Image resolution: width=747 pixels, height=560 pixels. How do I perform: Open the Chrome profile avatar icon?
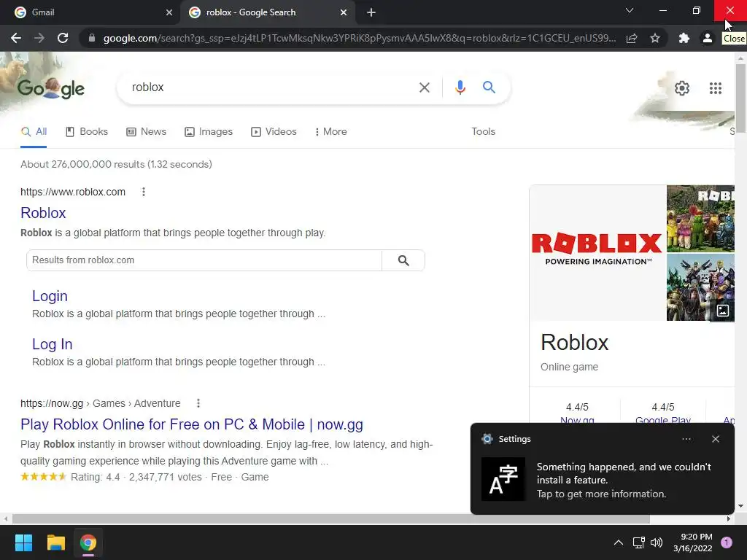coord(708,38)
